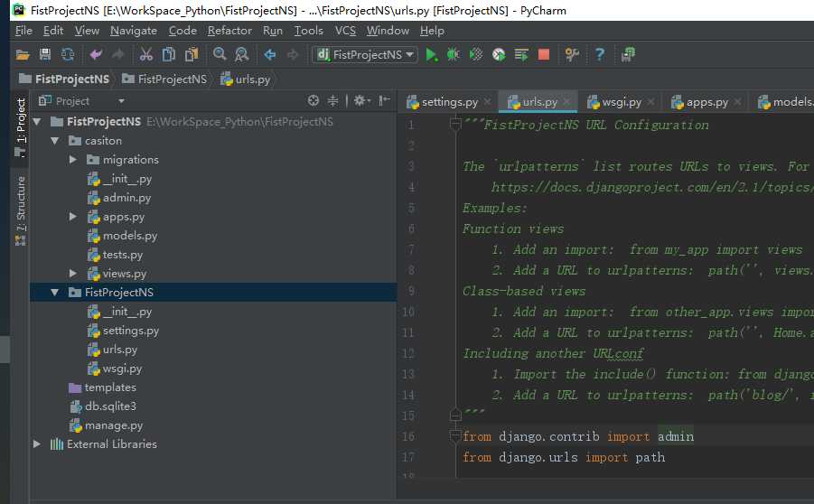Viewport: 814px width, 504px height.
Task: Click the Replace search icon
Action: click(x=241, y=54)
